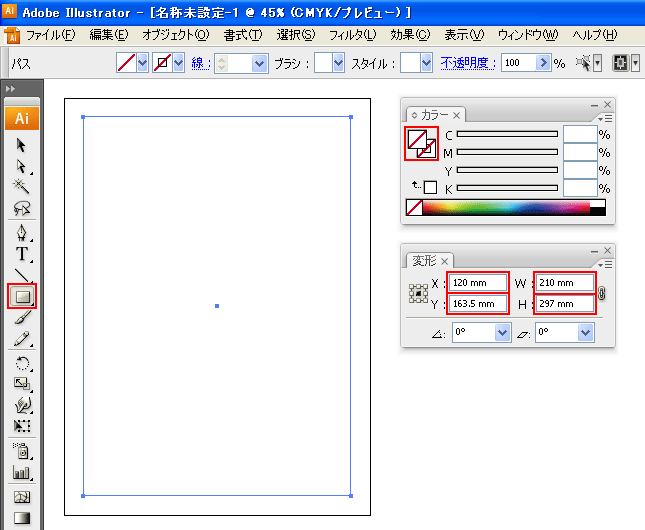
Task: Toggle constrain width and height proportions link
Action: (x=601, y=293)
